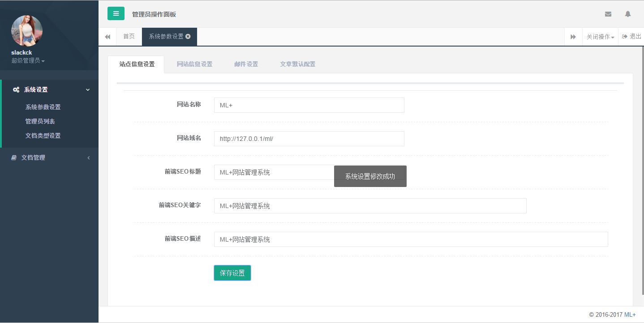
Task: Close the 系统参数设置 tab
Action: 188,37
